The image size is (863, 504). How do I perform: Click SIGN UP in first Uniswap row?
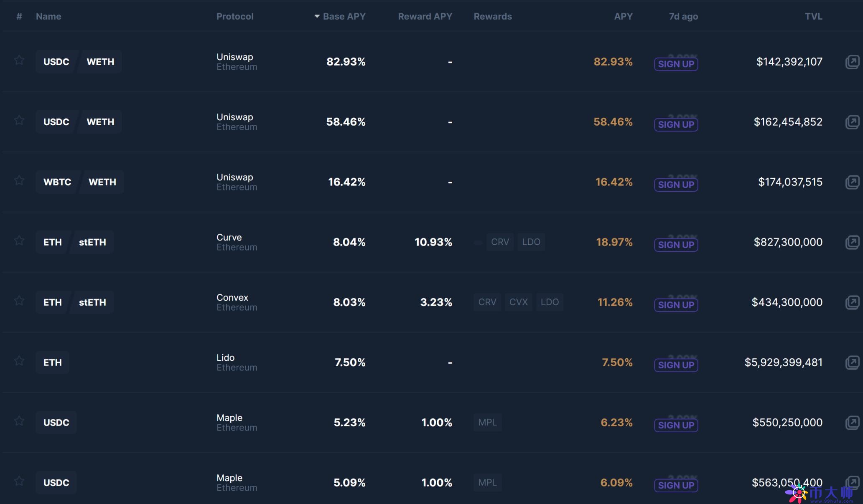[x=676, y=64]
